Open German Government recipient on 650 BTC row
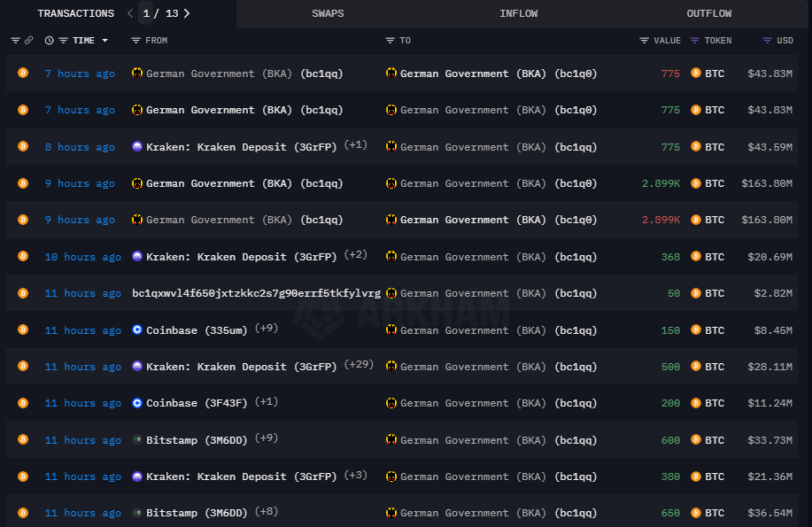Viewport: 812px width, 527px height. click(x=499, y=513)
